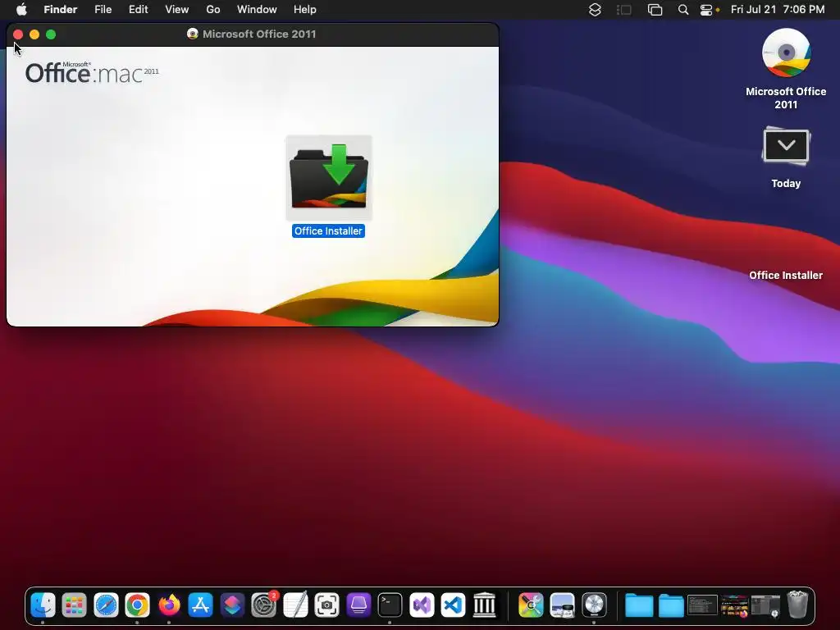The width and height of the screenshot is (840, 630).
Task: Open the File menu
Action: click(103, 10)
